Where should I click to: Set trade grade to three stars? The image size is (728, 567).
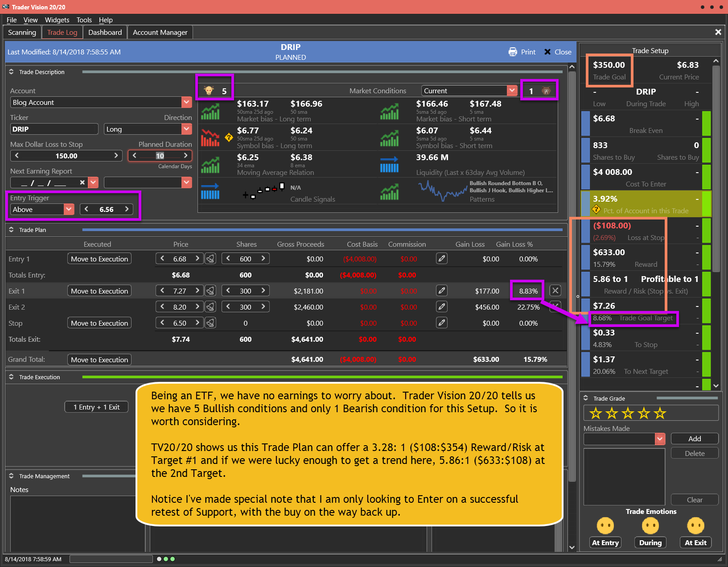pyautogui.click(x=628, y=414)
